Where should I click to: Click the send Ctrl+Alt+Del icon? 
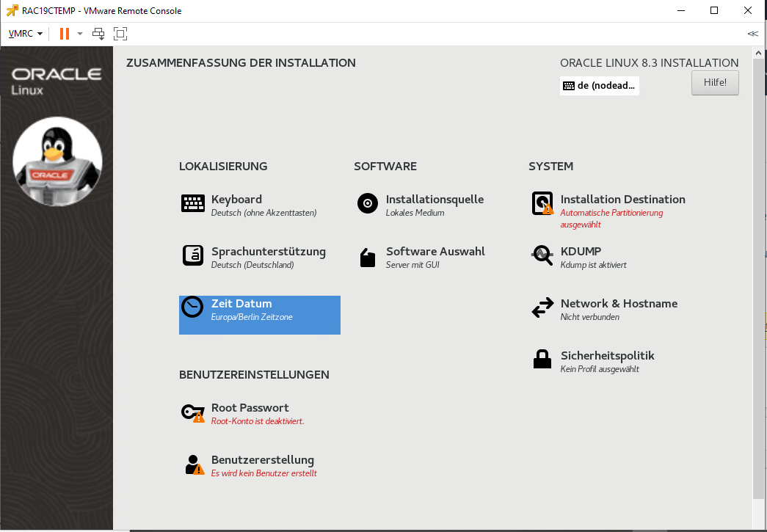(99, 34)
